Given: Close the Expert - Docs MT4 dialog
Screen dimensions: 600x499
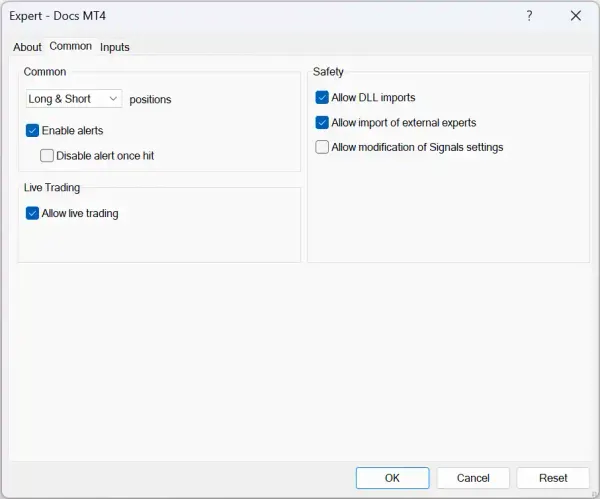Looking at the screenshot, I should (x=575, y=16).
